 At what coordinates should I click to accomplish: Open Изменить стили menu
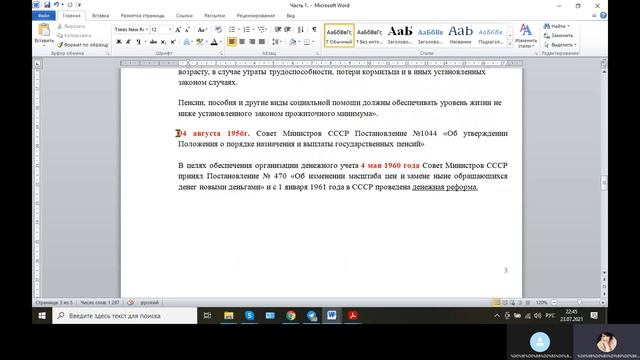coord(526,35)
